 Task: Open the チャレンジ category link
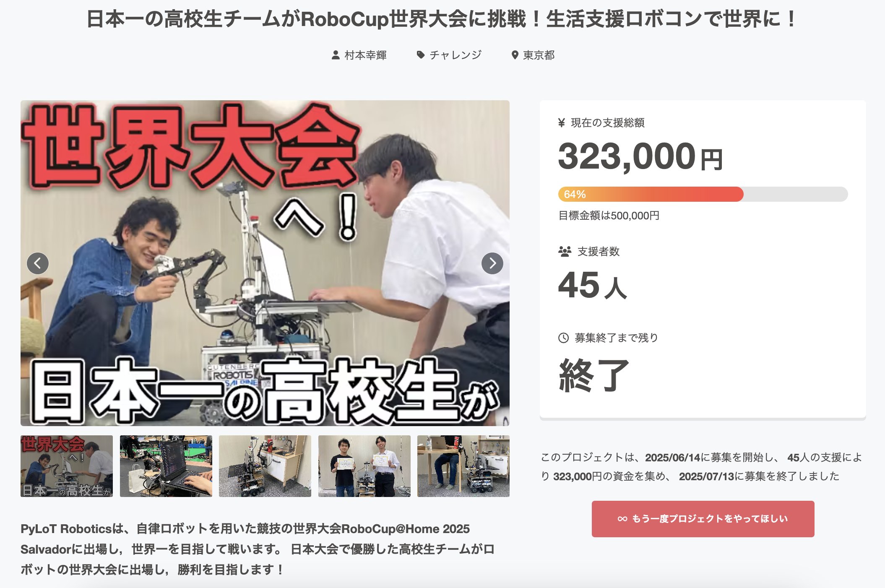coord(455,55)
